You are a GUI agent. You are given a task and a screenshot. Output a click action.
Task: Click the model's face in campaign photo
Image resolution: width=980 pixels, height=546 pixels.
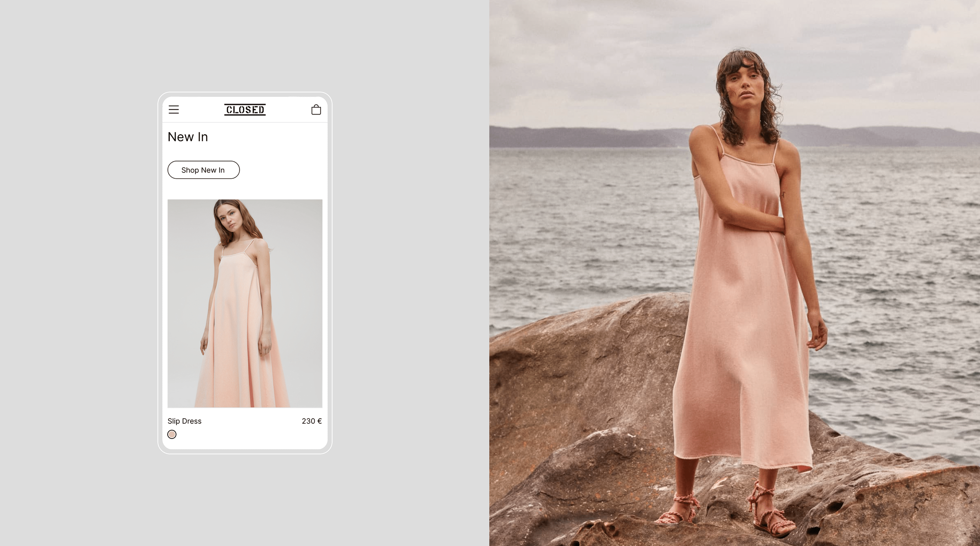[x=745, y=86]
